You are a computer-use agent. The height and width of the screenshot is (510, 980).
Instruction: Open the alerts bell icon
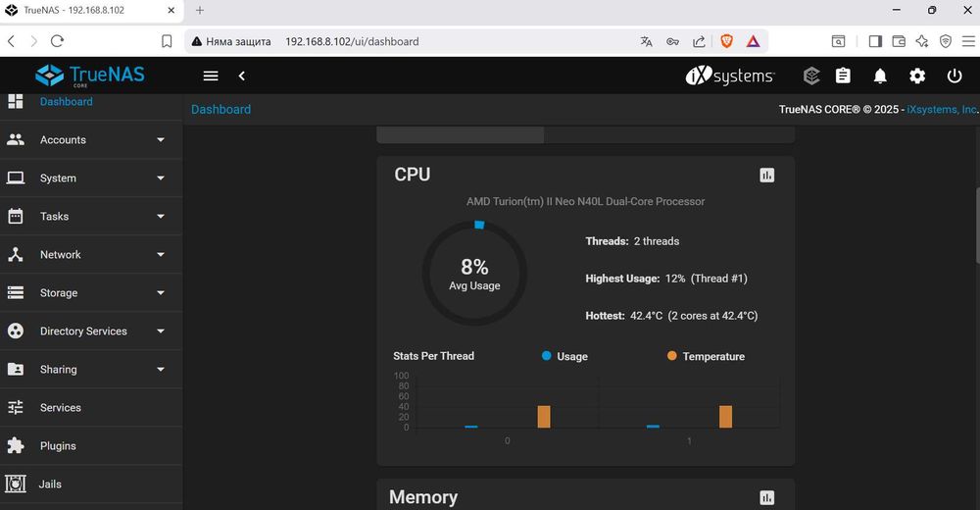coord(880,76)
